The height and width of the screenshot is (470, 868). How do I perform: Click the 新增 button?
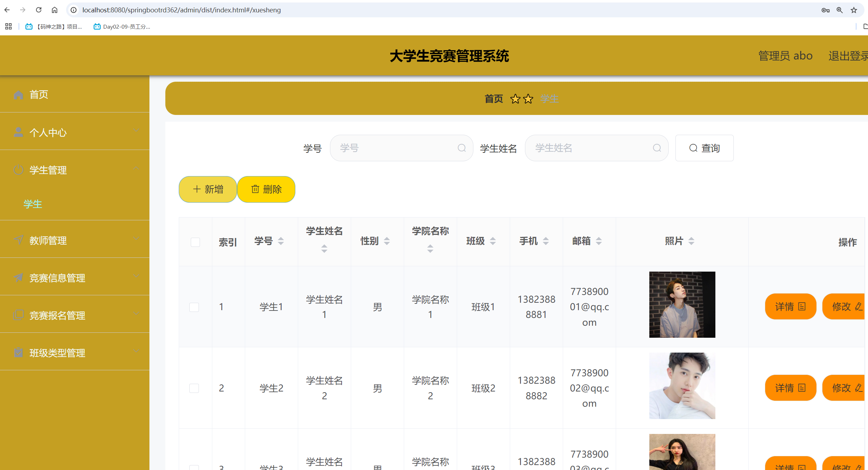208,189
